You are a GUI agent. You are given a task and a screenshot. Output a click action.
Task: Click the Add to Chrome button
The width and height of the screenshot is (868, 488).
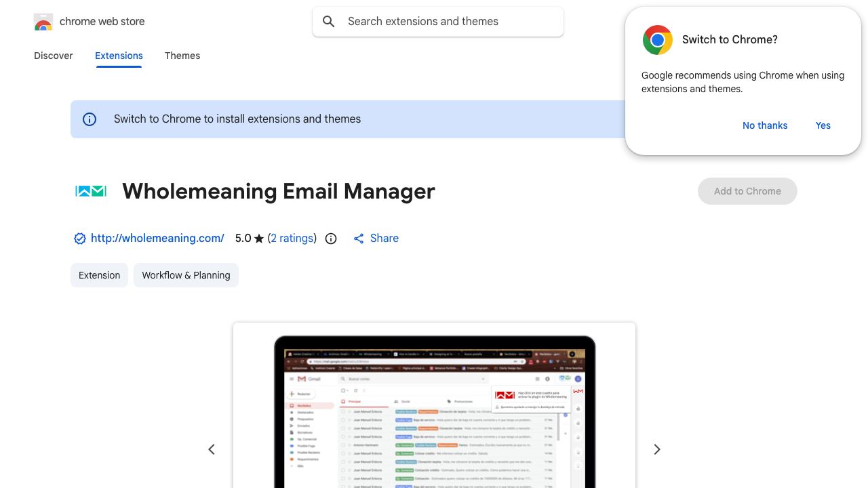(747, 191)
